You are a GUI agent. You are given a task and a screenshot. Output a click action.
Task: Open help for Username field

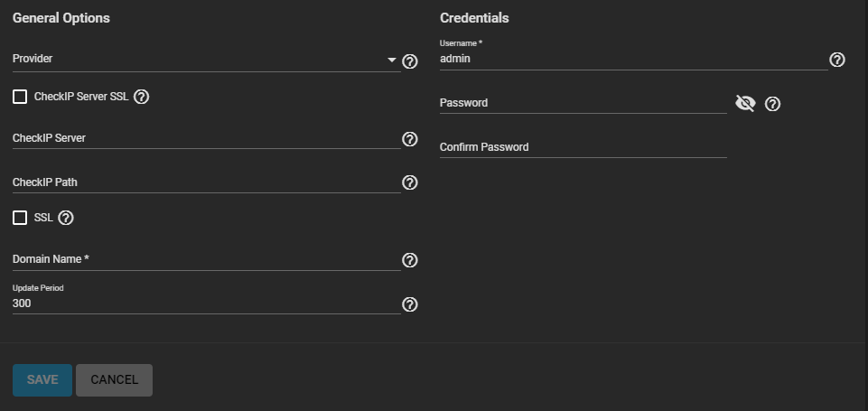coord(837,60)
